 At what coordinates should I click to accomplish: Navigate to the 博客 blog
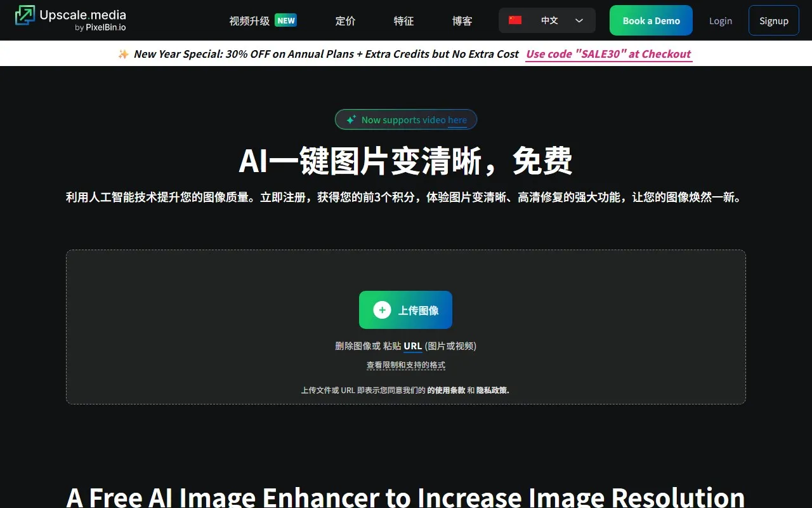coord(462,21)
